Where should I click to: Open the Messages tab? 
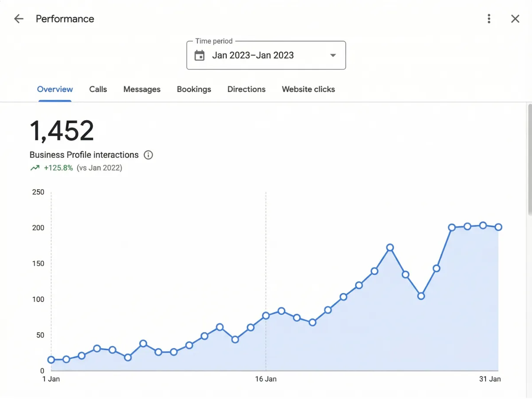point(142,89)
